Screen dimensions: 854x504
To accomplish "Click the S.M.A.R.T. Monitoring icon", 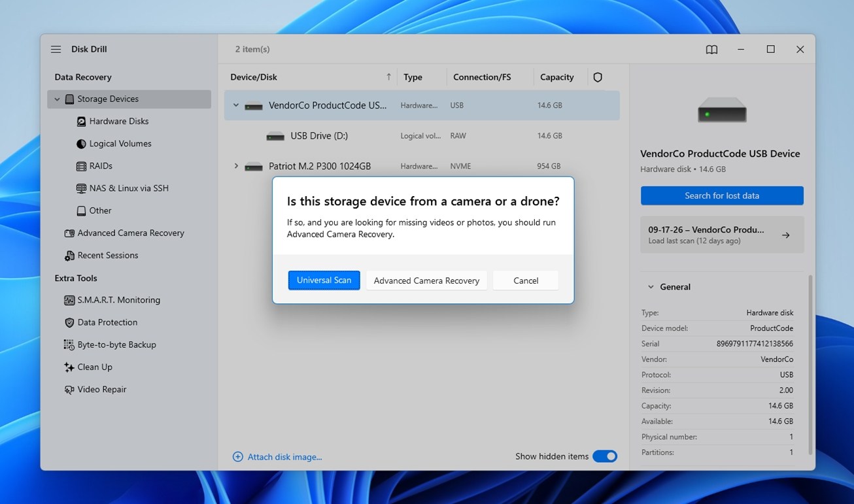I will (x=69, y=301).
